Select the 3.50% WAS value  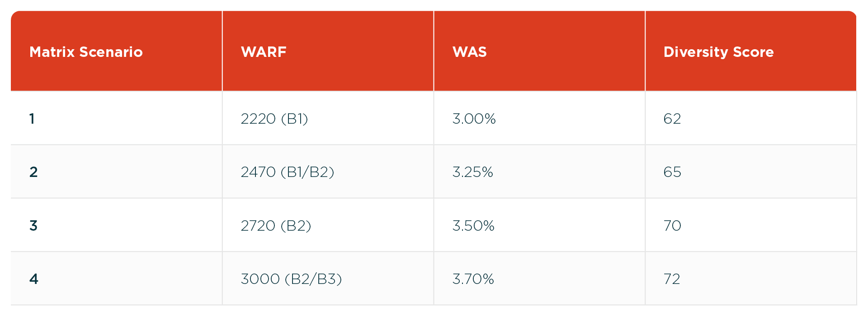(473, 226)
